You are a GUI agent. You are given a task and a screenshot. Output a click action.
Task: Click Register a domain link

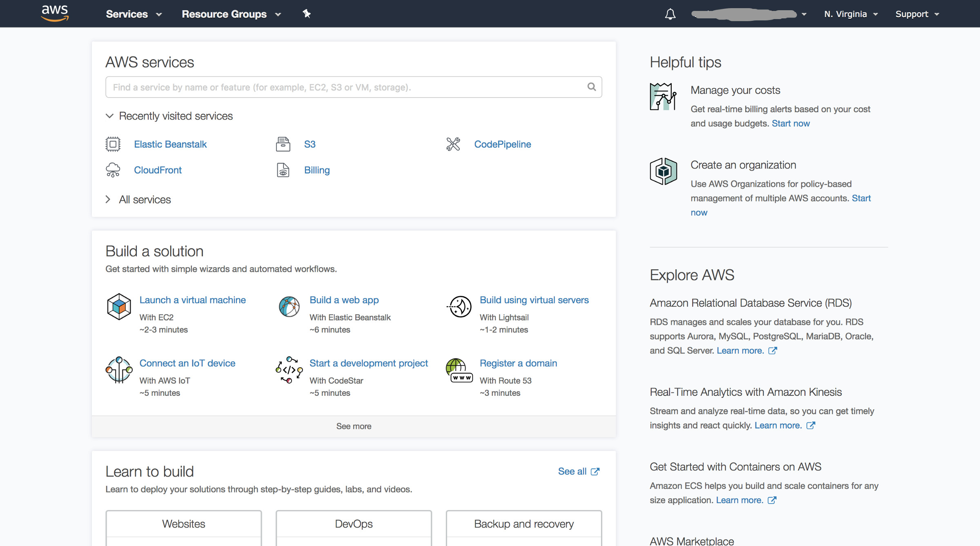click(x=518, y=363)
